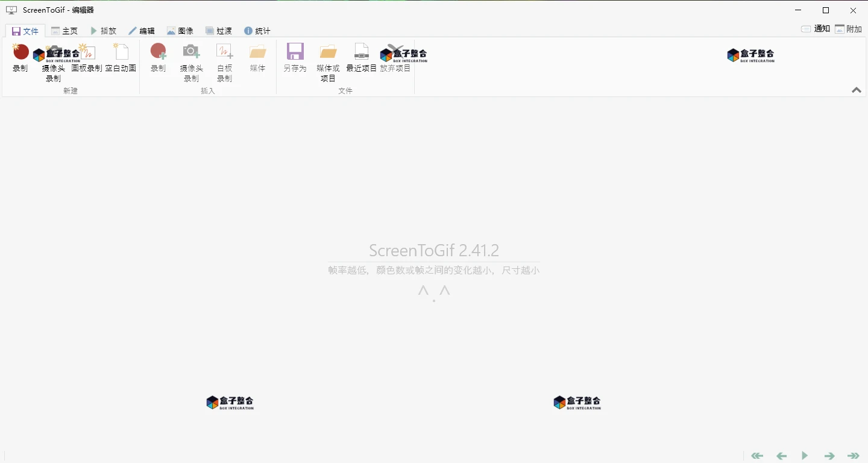This screenshot has width=868, height=463.
Task: Click the ScreenToGif title bar app icon
Action: point(11,10)
